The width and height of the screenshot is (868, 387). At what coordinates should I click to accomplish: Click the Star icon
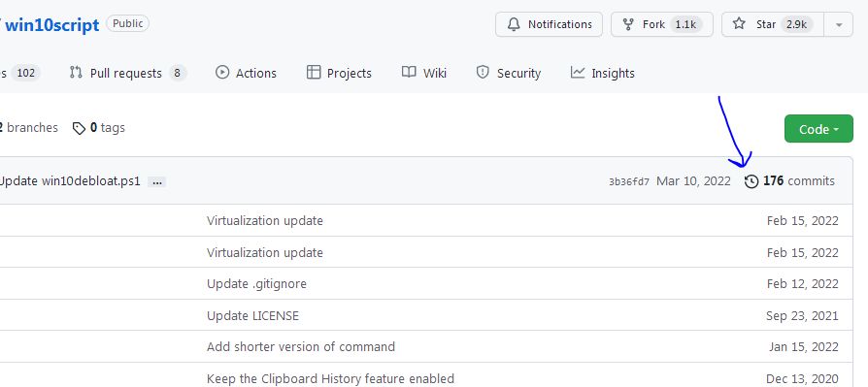739,24
